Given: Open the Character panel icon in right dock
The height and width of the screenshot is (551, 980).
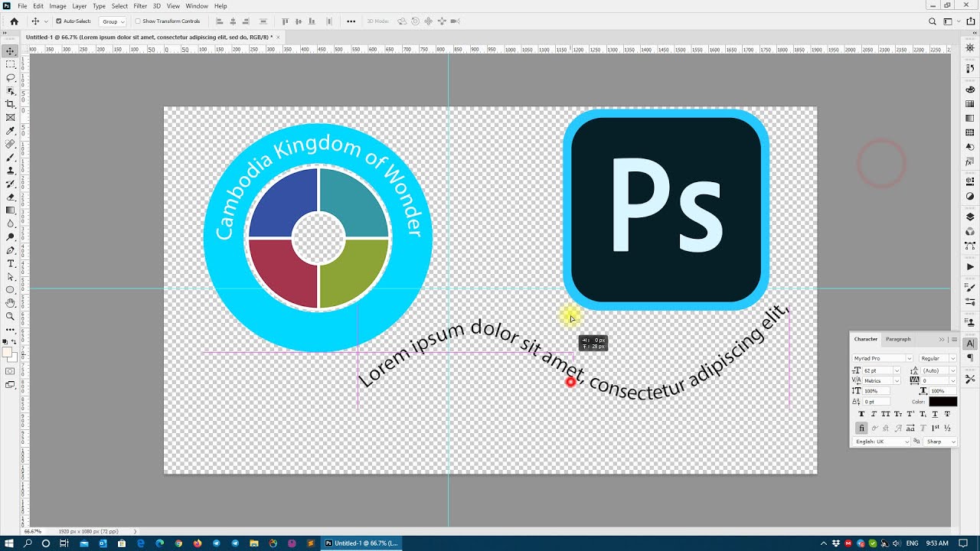Looking at the screenshot, I should click(970, 344).
